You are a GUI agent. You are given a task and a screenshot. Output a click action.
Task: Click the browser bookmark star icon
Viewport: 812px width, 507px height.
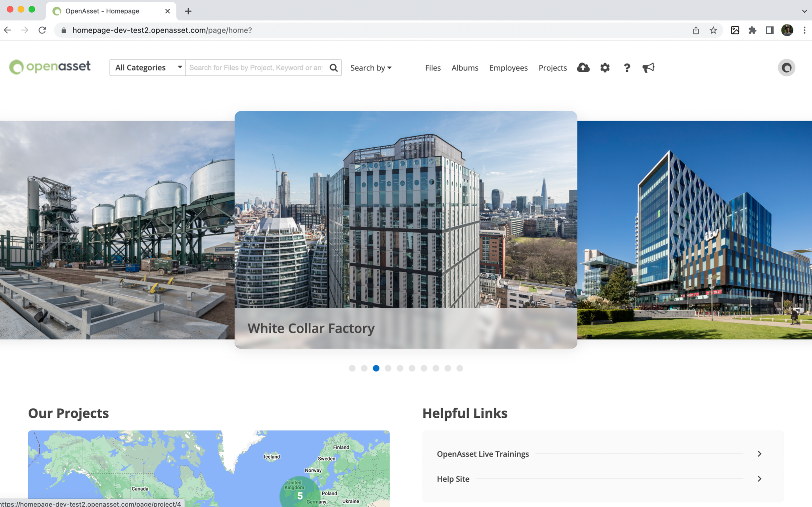point(714,30)
